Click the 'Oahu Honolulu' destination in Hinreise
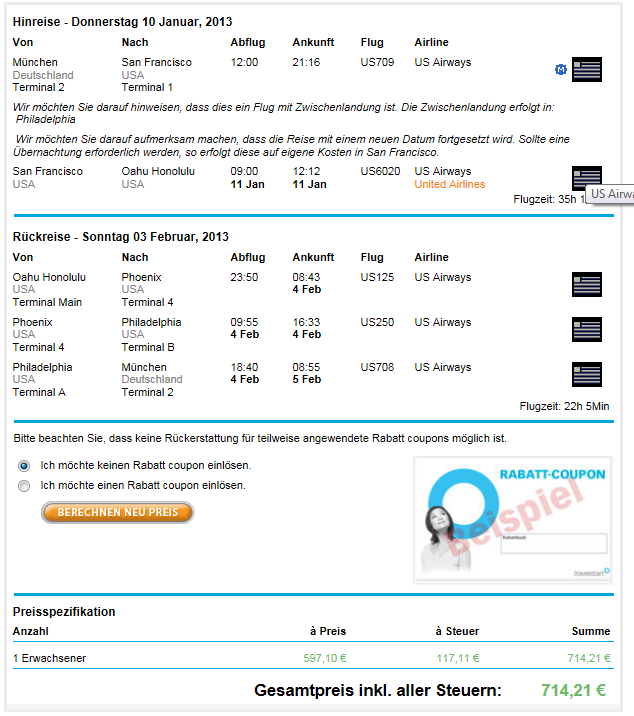Viewport: 634px width, 716px height. click(x=158, y=171)
